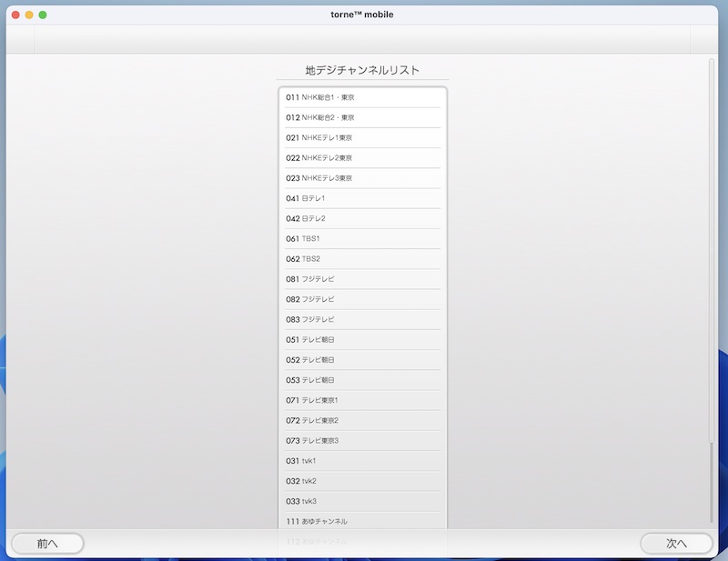This screenshot has height=561, width=728.
Task: Select channel 033 tvk3
Action: point(362,501)
